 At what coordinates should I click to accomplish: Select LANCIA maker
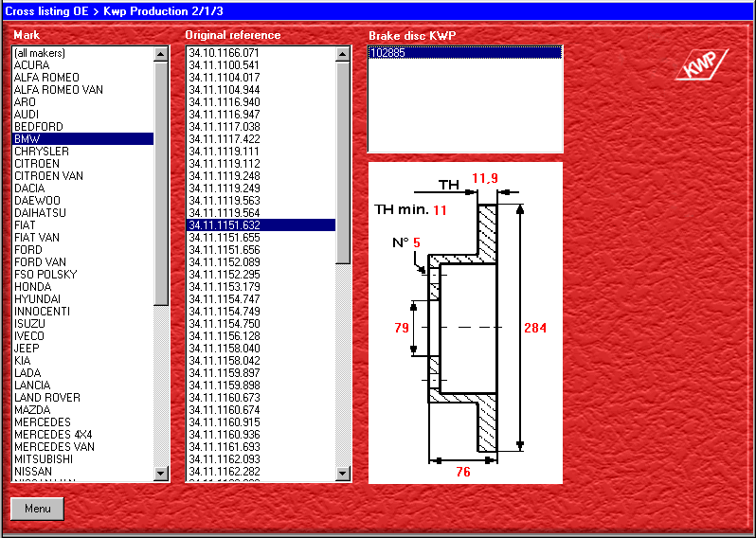pyautogui.click(x=82, y=386)
